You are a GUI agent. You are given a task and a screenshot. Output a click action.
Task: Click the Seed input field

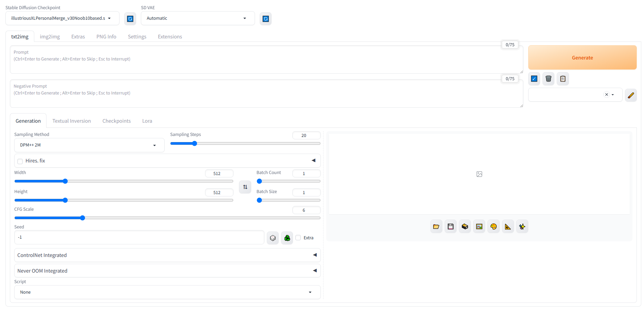coord(139,237)
